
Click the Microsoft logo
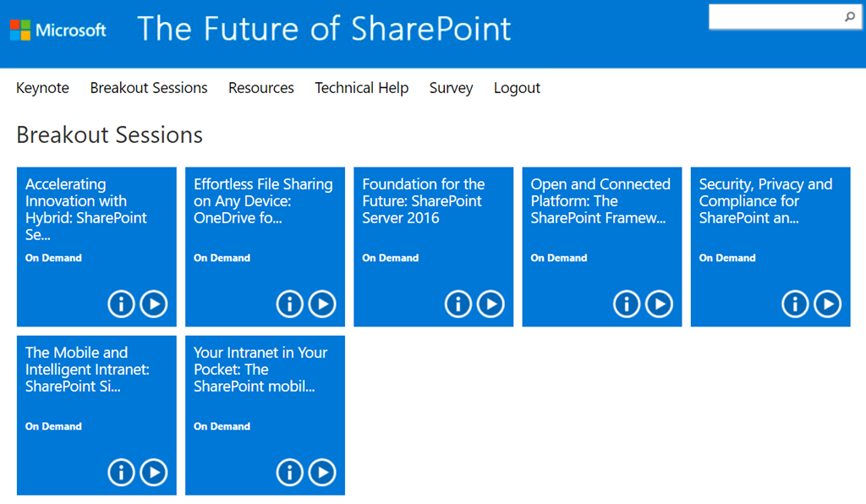[x=58, y=30]
